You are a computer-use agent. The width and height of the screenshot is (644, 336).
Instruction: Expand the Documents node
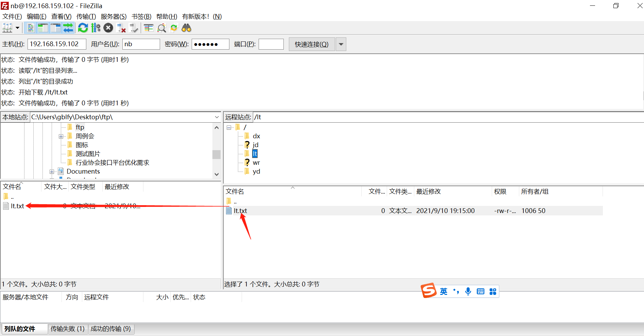pyautogui.click(x=52, y=172)
